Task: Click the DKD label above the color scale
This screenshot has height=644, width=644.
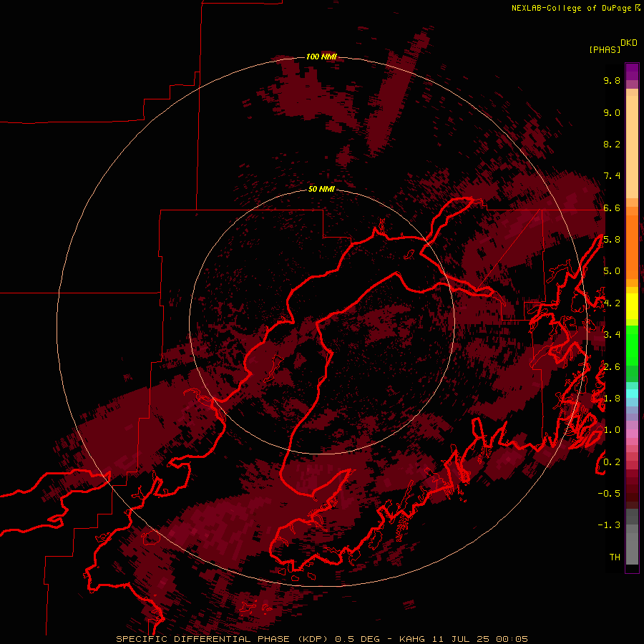Action: coord(628,43)
